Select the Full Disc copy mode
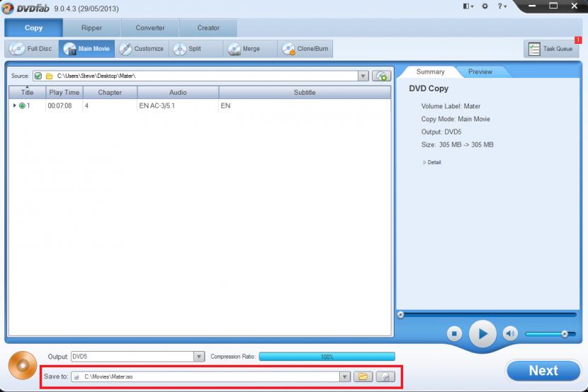This screenshot has height=392, width=588. click(31, 49)
